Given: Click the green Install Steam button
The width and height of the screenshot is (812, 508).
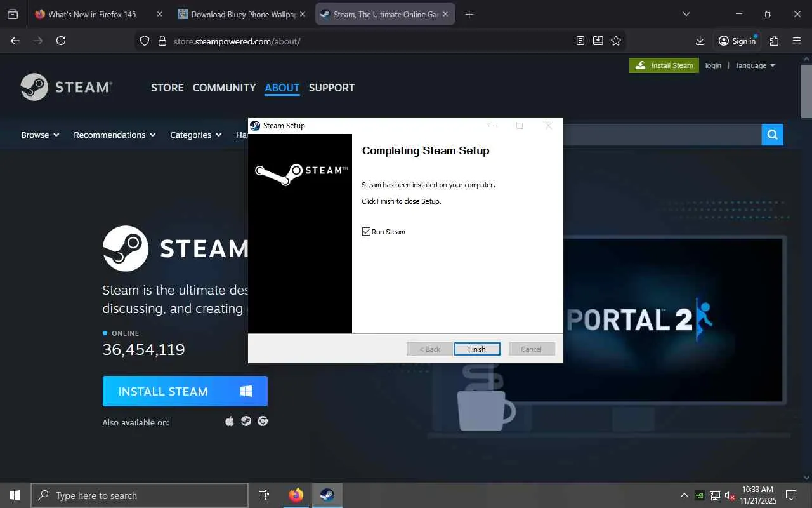Looking at the screenshot, I should [x=664, y=65].
